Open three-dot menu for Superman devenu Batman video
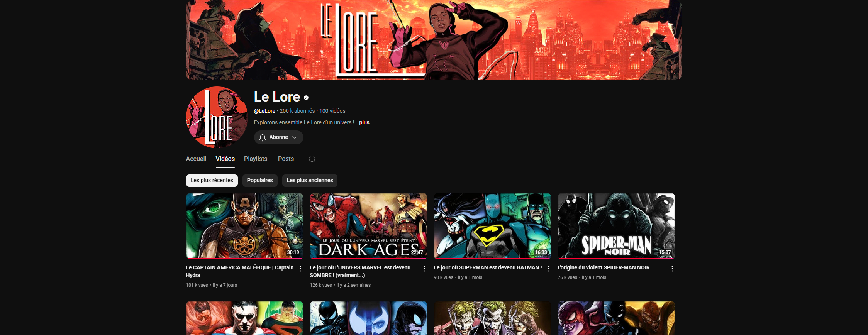 (x=548, y=269)
